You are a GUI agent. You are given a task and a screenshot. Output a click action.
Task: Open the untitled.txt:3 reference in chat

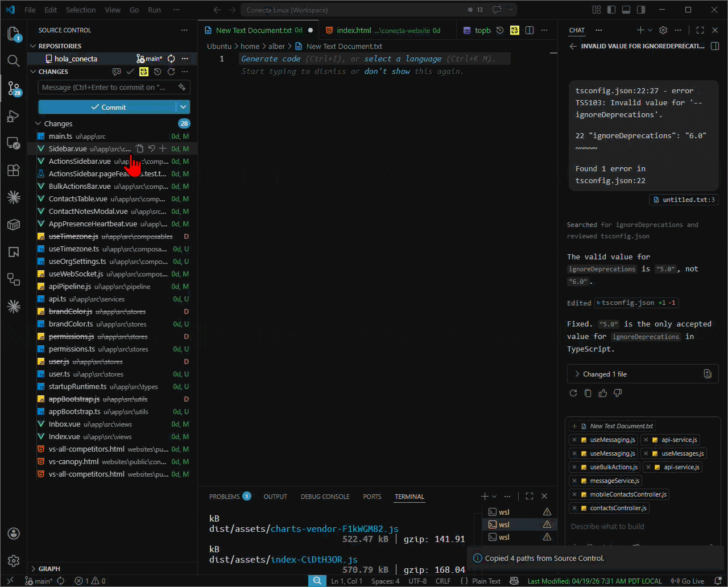[684, 200]
